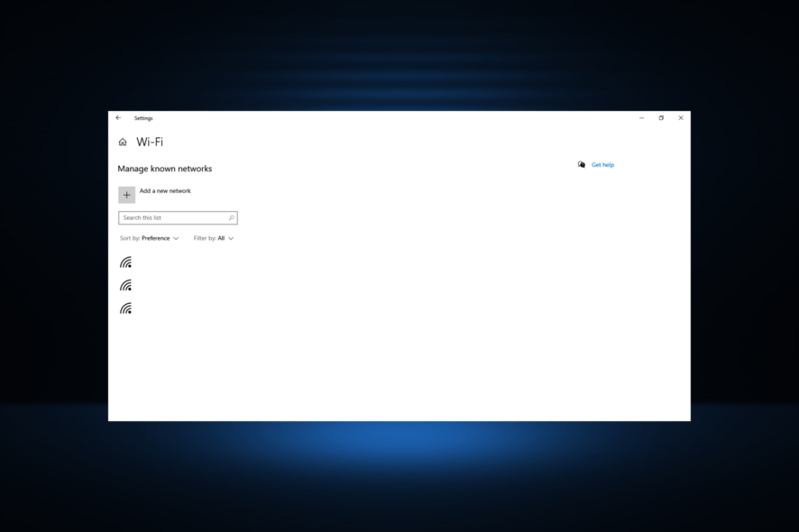Click inside the Search this list field
Image resolution: width=799 pixels, height=532 pixels.
pyautogui.click(x=171, y=217)
